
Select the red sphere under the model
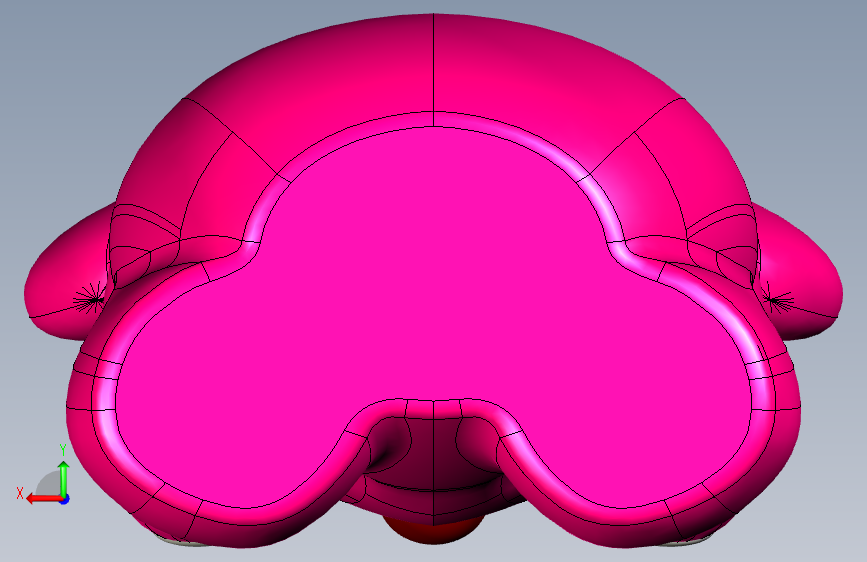(x=434, y=530)
